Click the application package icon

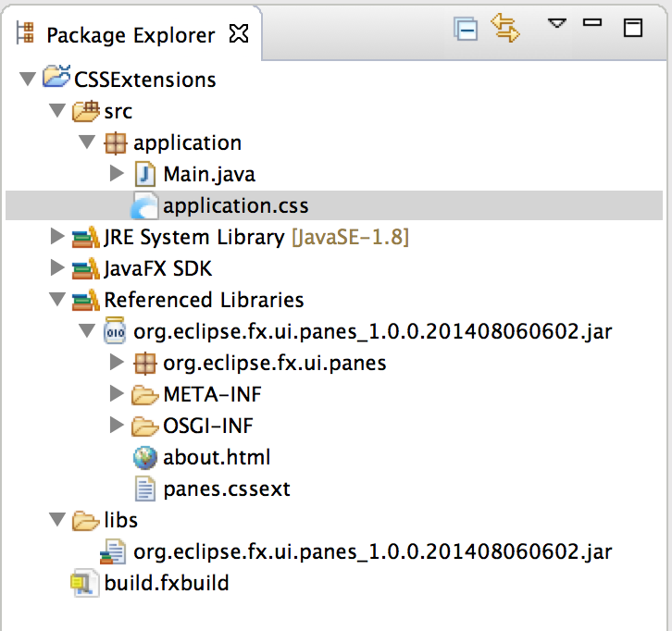click(117, 142)
